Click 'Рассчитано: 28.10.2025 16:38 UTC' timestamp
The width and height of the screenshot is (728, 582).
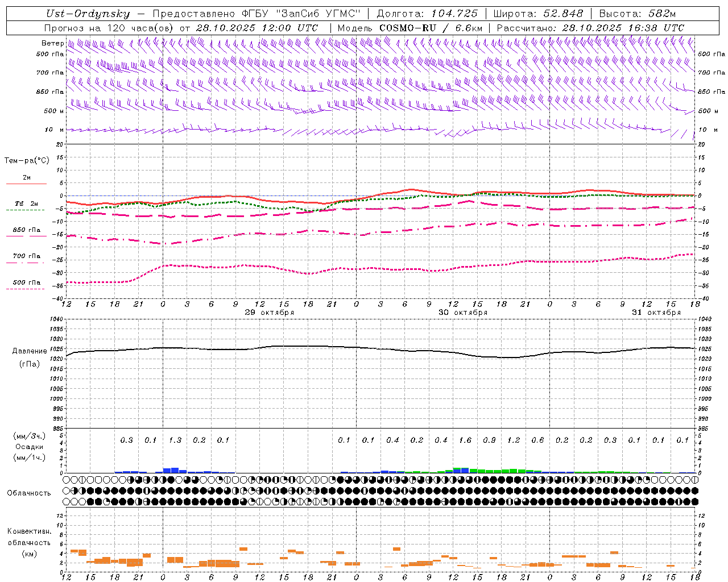[x=590, y=28]
